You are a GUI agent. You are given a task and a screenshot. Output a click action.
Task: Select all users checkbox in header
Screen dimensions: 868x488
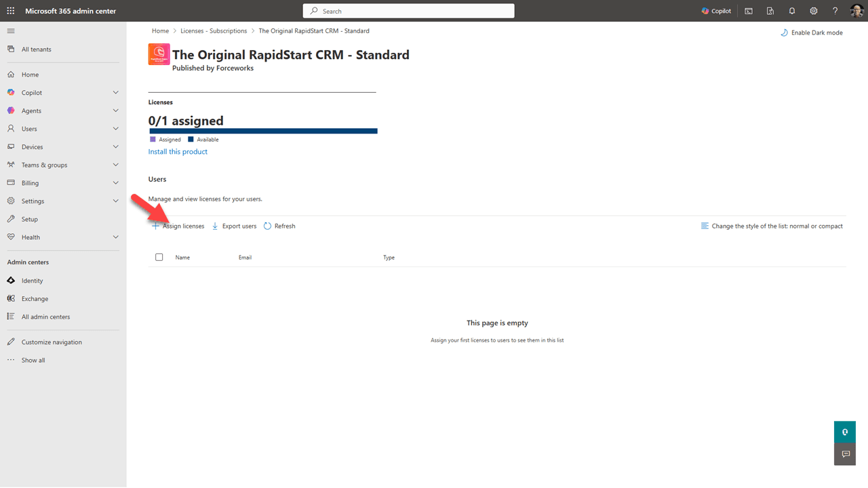(159, 258)
